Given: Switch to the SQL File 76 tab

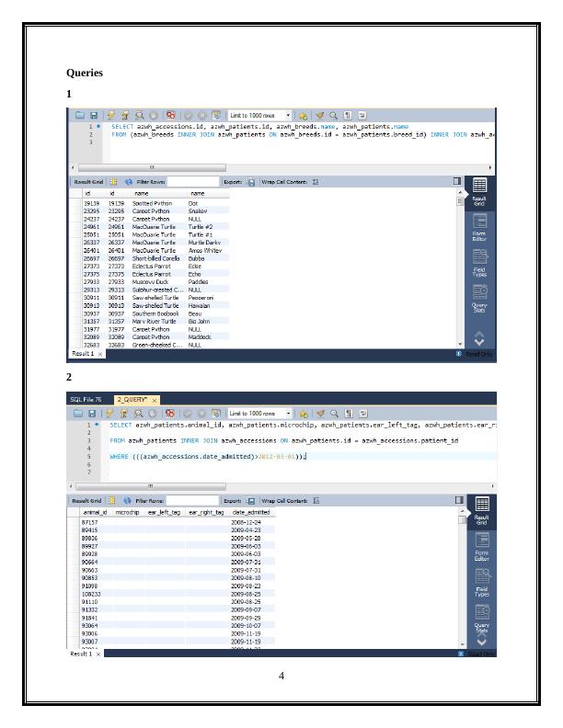Looking at the screenshot, I should point(86,400).
